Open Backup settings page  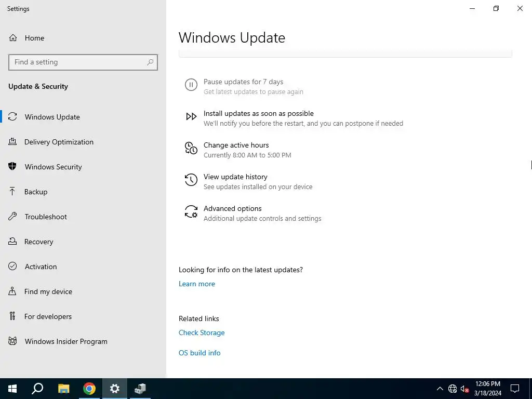tap(83, 192)
